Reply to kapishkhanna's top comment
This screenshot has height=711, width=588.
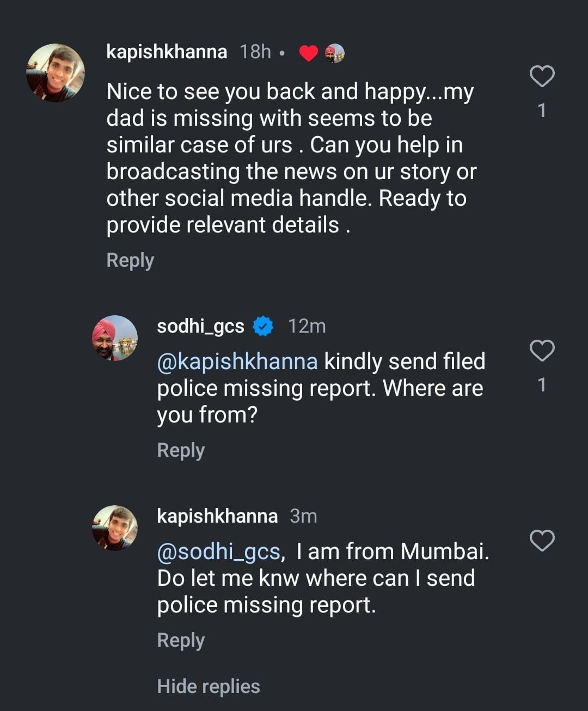(x=130, y=260)
